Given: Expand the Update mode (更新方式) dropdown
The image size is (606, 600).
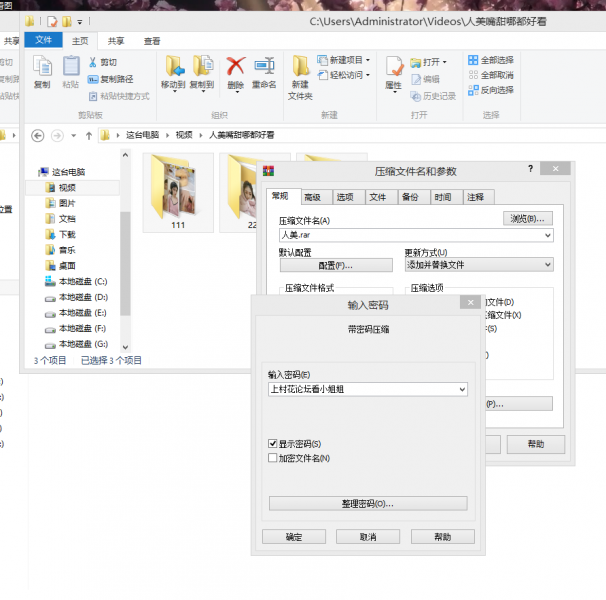Looking at the screenshot, I should [x=547, y=265].
